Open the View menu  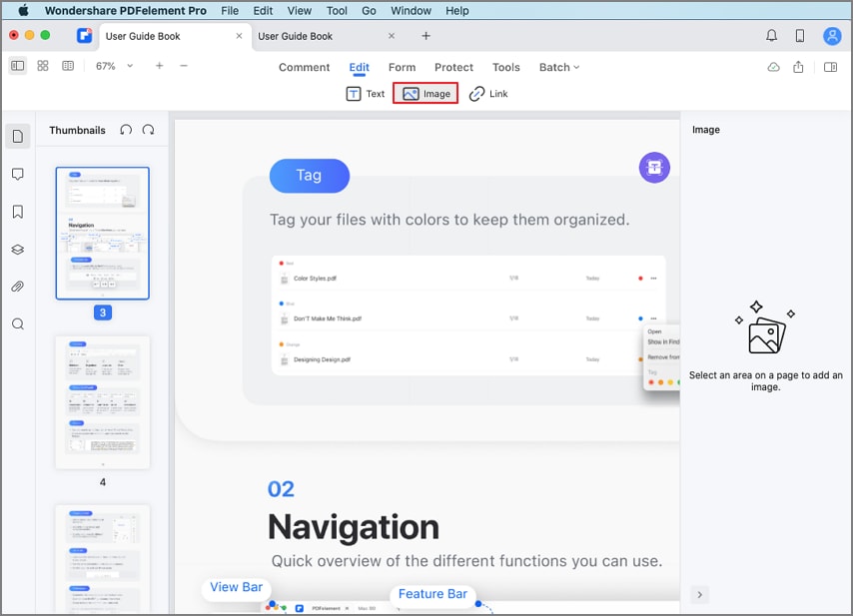point(300,10)
